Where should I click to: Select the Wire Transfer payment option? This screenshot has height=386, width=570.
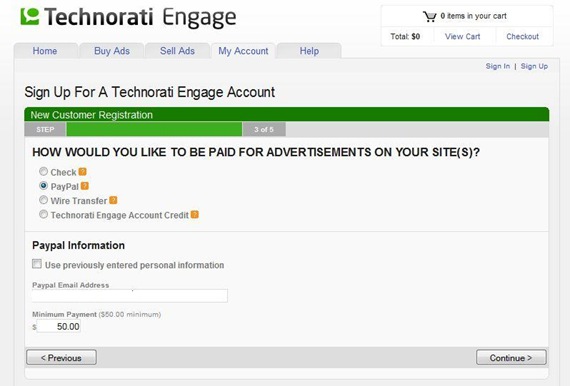[43, 200]
